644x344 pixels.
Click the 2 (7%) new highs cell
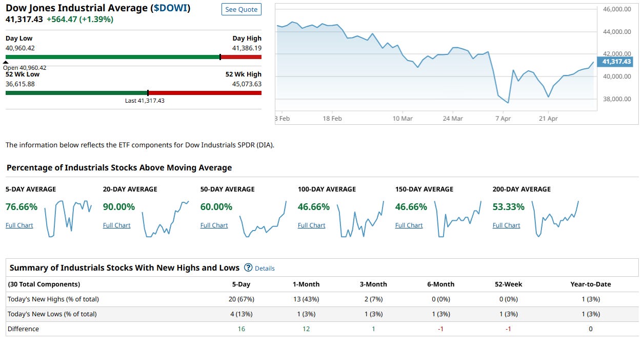(373, 299)
